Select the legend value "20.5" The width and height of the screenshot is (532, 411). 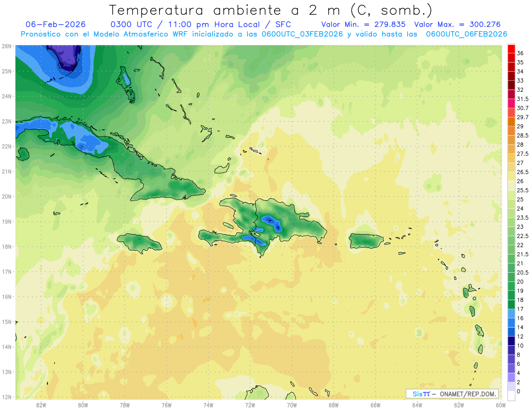[523, 273]
